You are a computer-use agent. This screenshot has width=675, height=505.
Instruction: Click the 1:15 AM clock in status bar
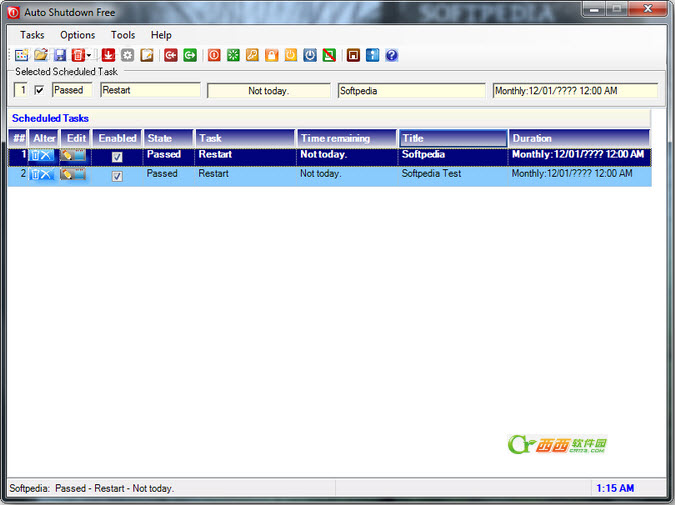coord(615,488)
